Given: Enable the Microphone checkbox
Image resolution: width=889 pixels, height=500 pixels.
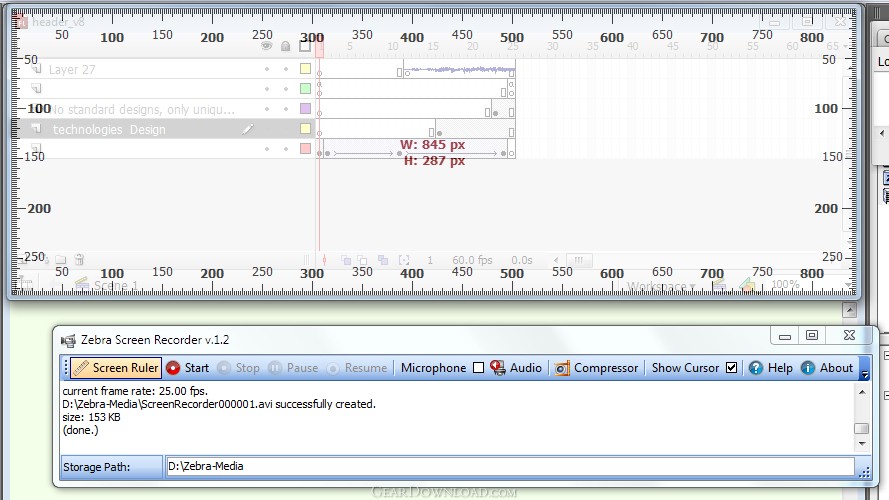Looking at the screenshot, I should [x=479, y=368].
